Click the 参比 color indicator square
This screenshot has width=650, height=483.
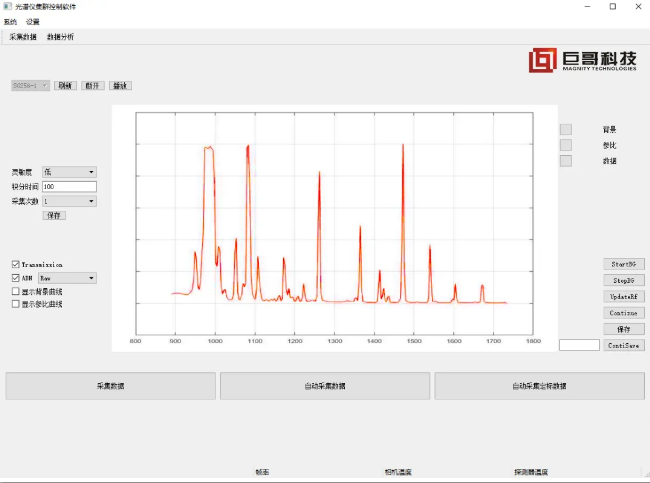tap(566, 145)
